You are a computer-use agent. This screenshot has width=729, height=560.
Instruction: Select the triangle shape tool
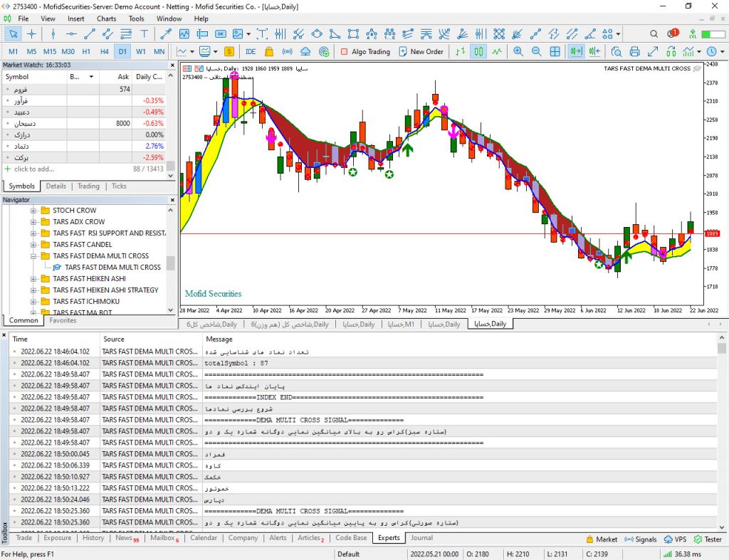335,34
